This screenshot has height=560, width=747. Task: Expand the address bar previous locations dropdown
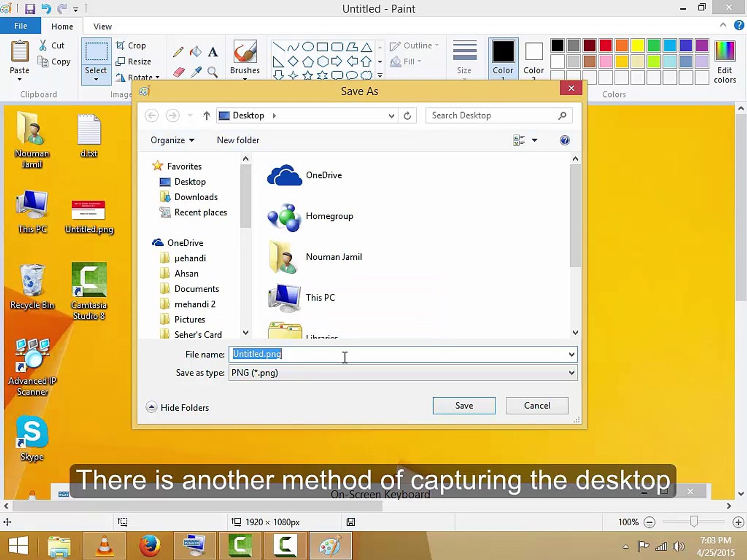391,116
